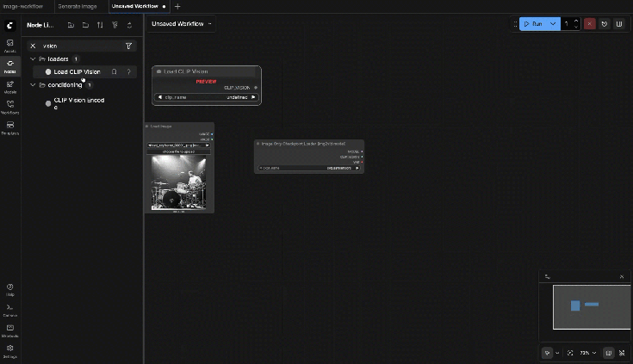The width and height of the screenshot is (633, 364).
Task: Open the Templates sidebar panel
Action: [10, 127]
